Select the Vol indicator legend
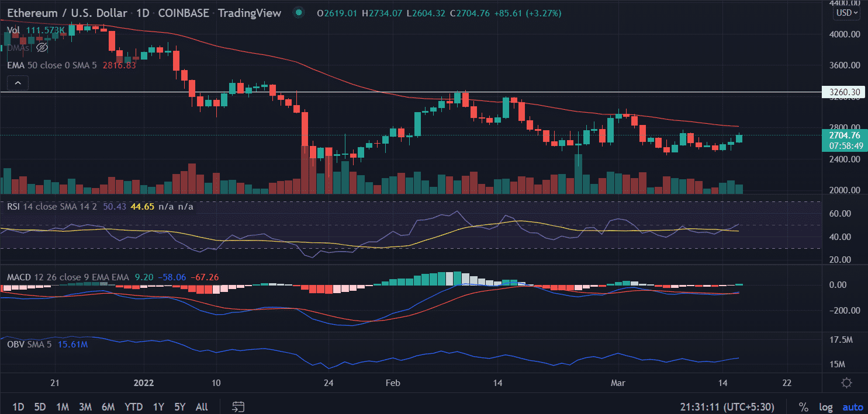868x414 pixels. point(14,30)
